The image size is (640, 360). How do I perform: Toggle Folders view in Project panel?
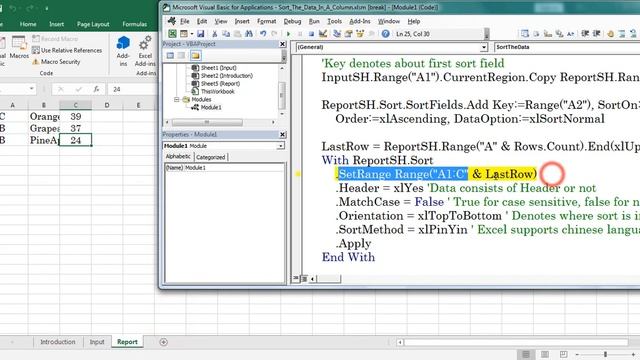click(x=196, y=56)
